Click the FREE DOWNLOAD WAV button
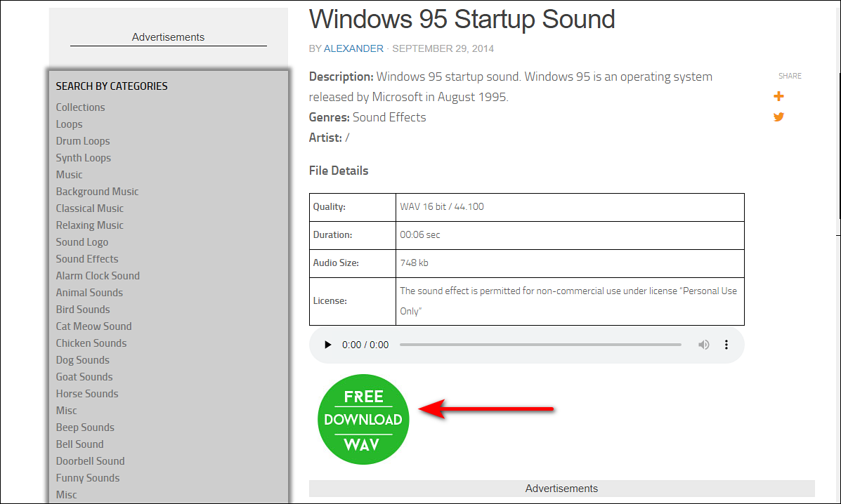841x504 pixels. [x=363, y=419]
